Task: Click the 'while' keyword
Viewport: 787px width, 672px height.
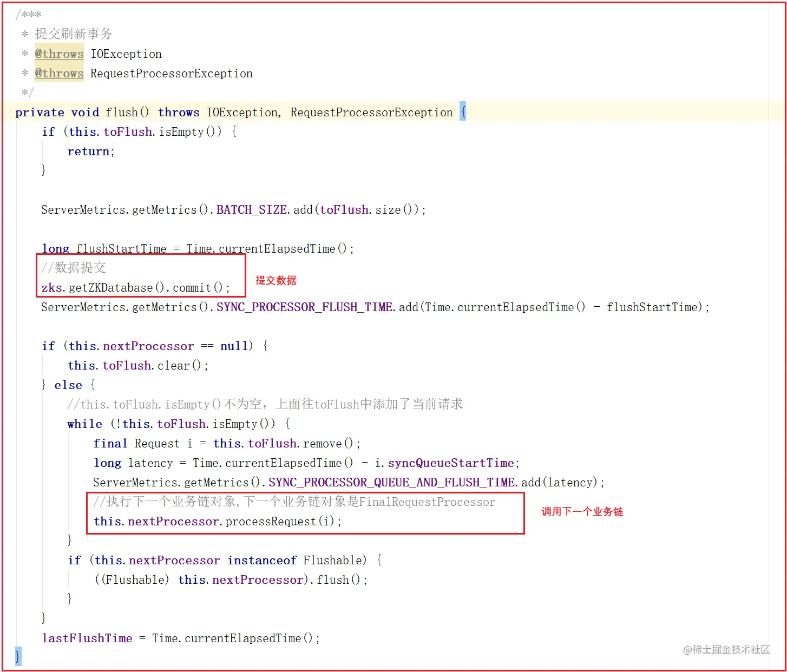Action: point(84,424)
